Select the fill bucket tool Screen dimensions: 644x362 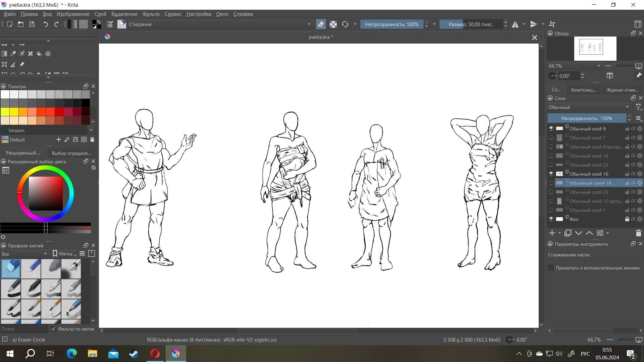coord(39,54)
